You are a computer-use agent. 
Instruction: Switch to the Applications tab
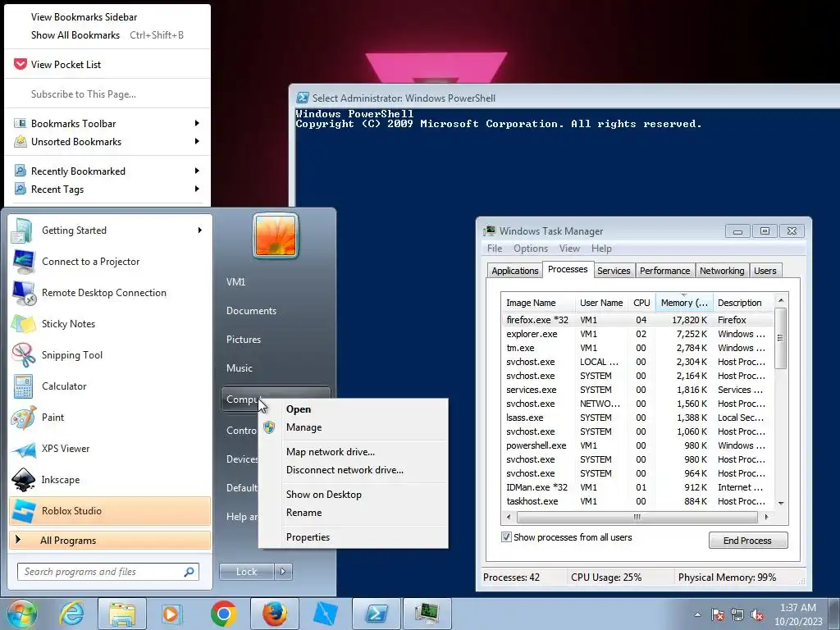515,271
